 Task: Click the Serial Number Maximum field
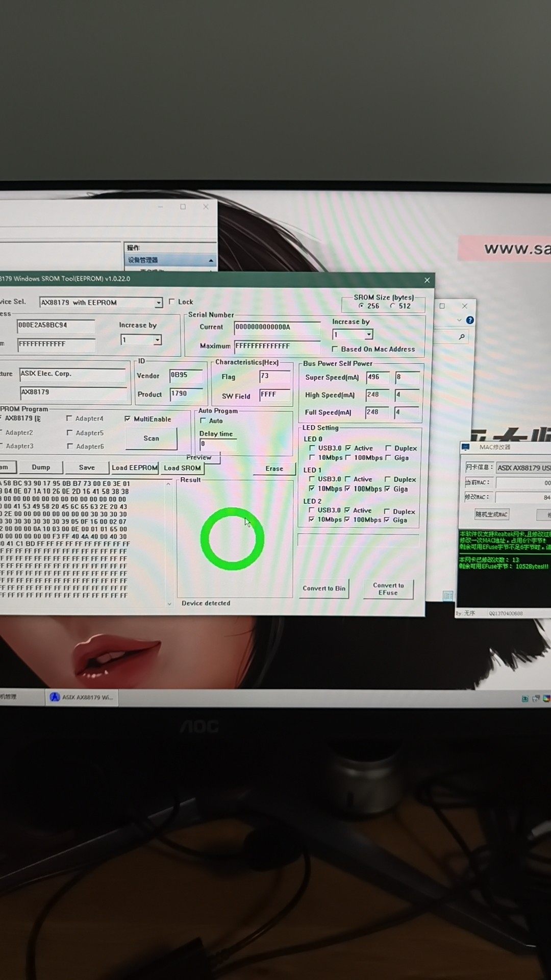point(277,346)
